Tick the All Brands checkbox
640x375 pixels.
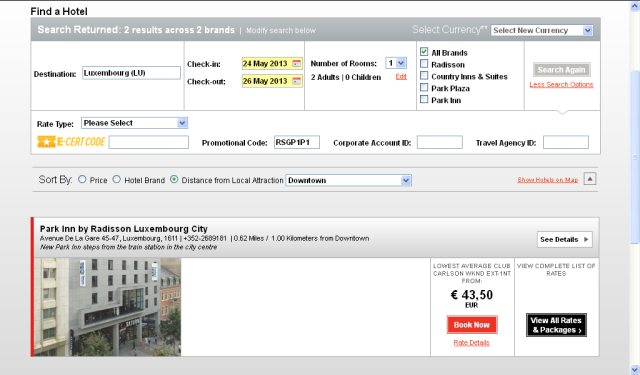(424, 52)
